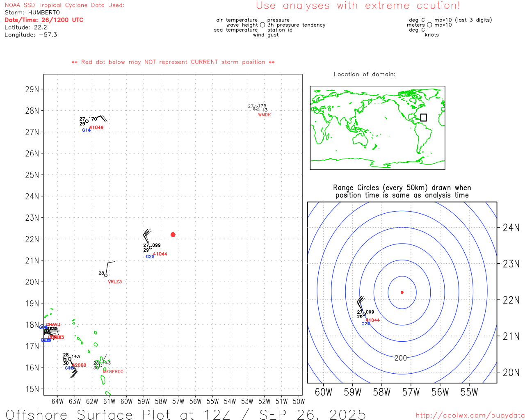
Task: Click the red center dot in range circles map
Action: [x=402, y=292]
